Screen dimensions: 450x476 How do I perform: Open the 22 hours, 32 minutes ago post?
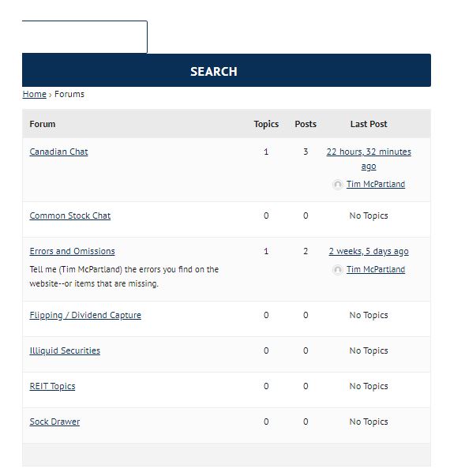coord(369,159)
